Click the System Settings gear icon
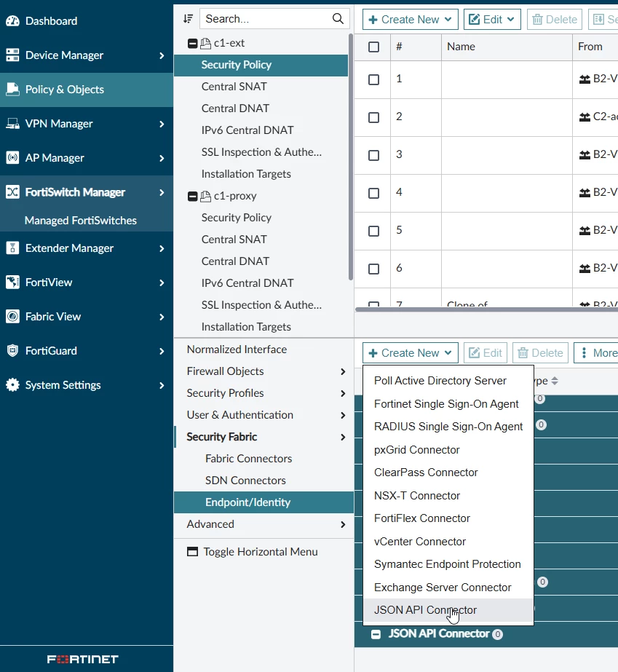 [x=12, y=385]
